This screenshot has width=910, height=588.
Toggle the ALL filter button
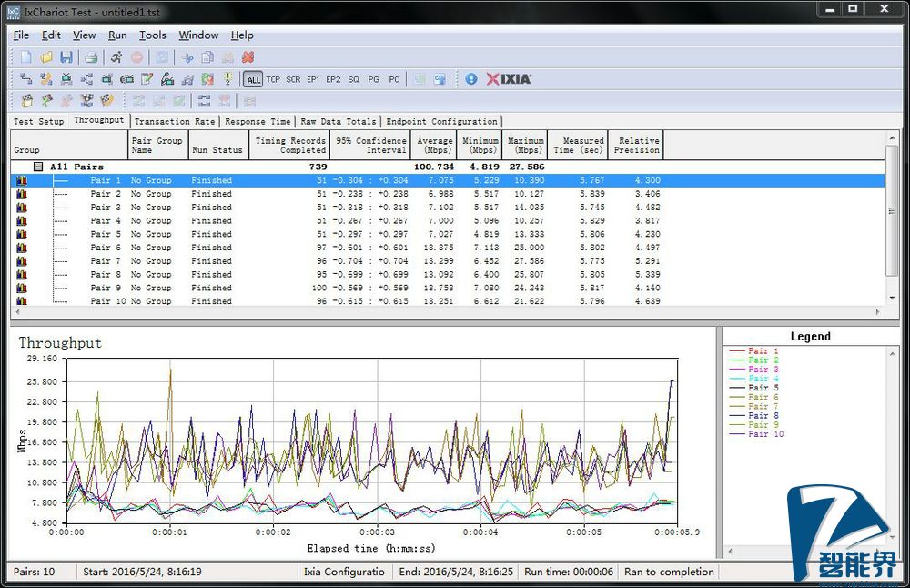pos(253,80)
